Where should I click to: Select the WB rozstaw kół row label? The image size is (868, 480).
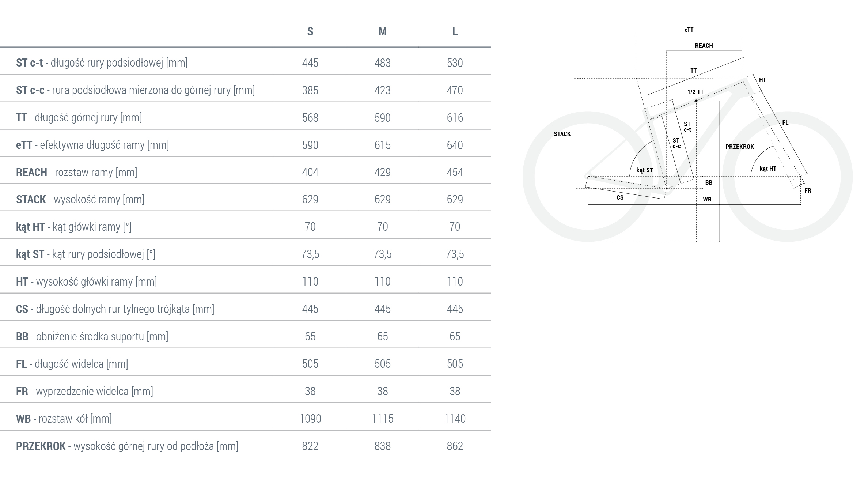click(64, 419)
